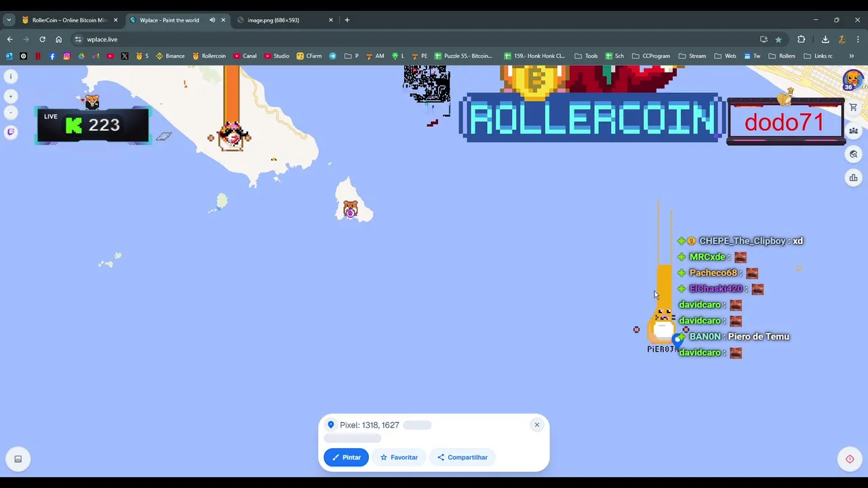Open the Puzzle 55.- Bitcoin bookmark
This screenshot has height=488, width=868.
(463, 56)
